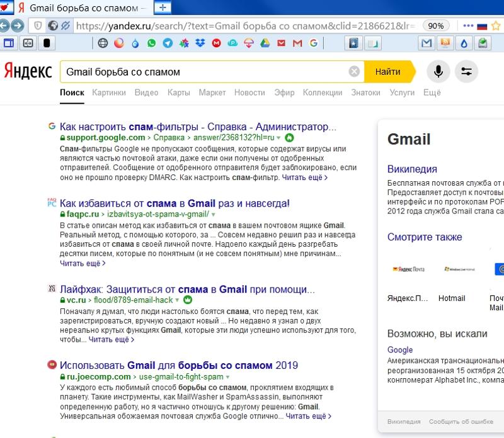Expand the Ещё tab menu
This screenshot has height=438, width=504.
[432, 93]
